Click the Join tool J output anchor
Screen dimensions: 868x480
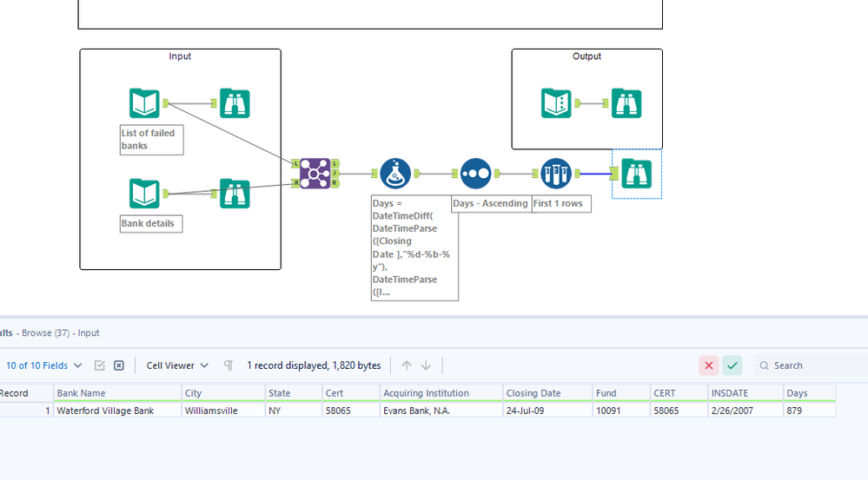click(335, 174)
